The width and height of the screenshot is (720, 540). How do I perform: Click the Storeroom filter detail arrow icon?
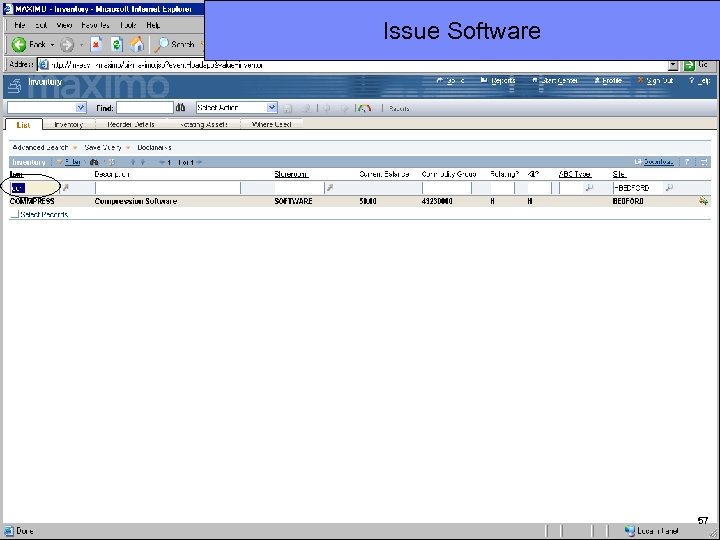[x=329, y=187]
